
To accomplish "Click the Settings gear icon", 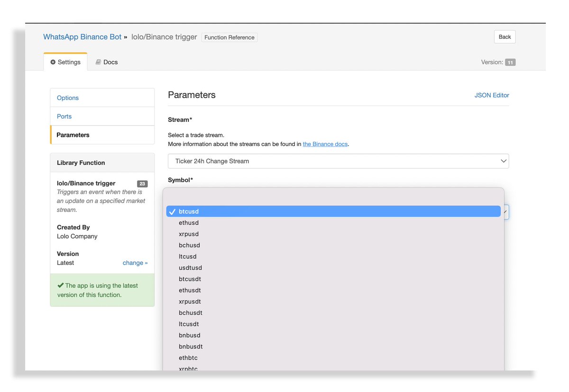I will (x=53, y=62).
